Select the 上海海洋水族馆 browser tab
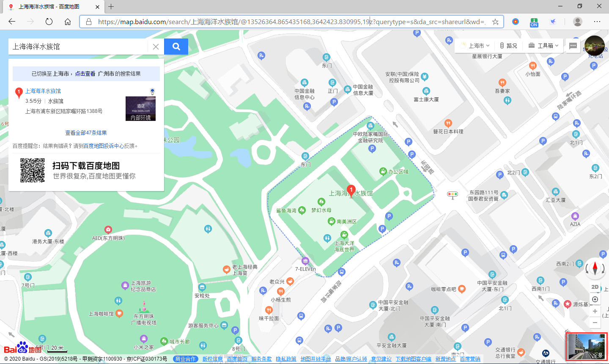The image size is (609, 364). click(49, 6)
